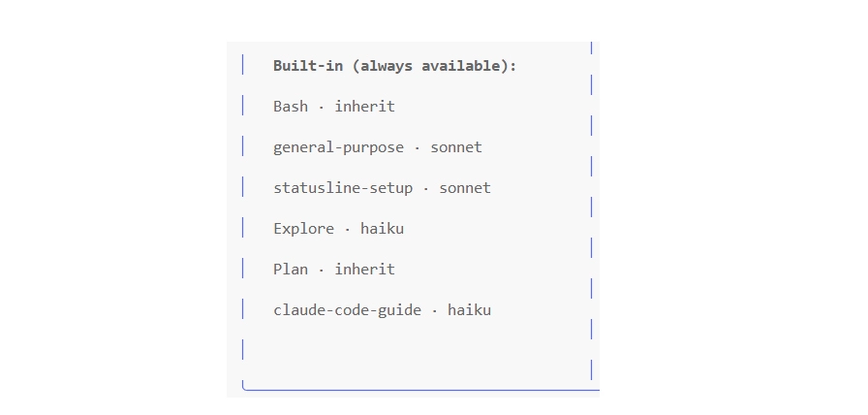Click 'inherit' beside the Bash agent

pos(365,106)
